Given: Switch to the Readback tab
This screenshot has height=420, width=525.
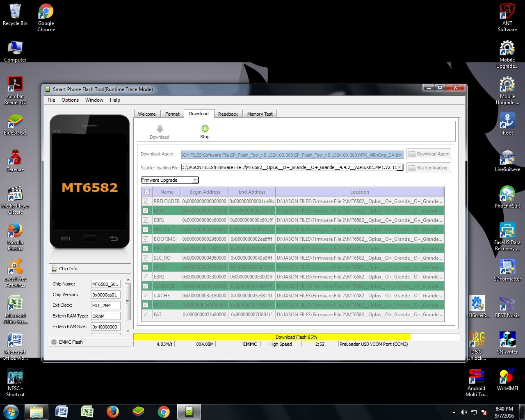Looking at the screenshot, I should [x=228, y=114].
